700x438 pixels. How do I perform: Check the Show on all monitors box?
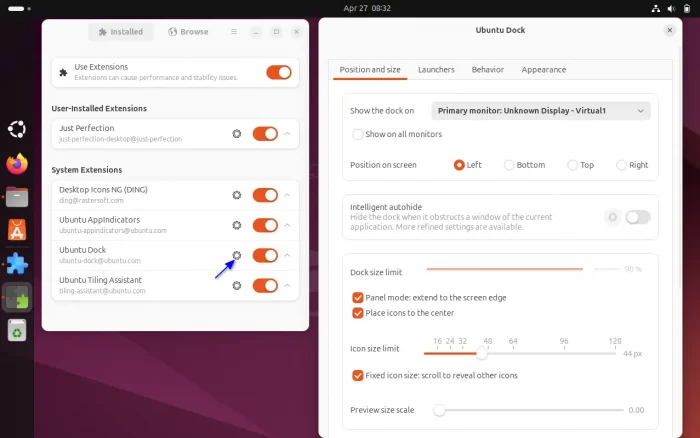click(x=358, y=134)
